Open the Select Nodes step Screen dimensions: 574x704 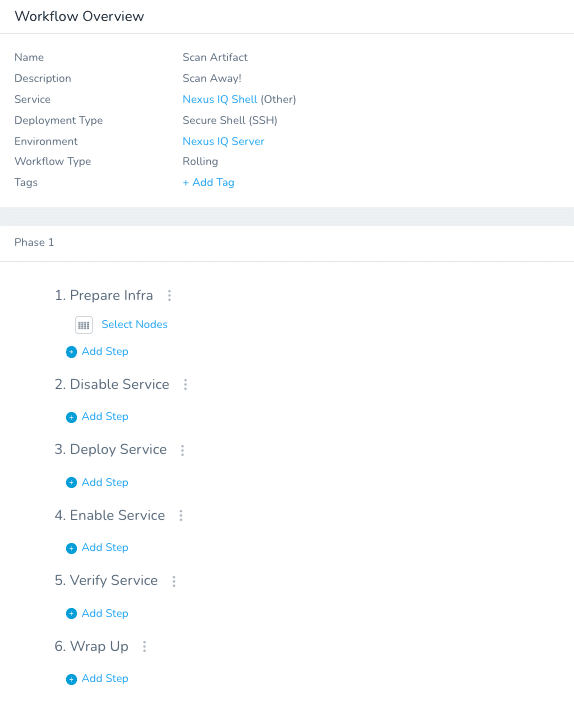pos(134,324)
